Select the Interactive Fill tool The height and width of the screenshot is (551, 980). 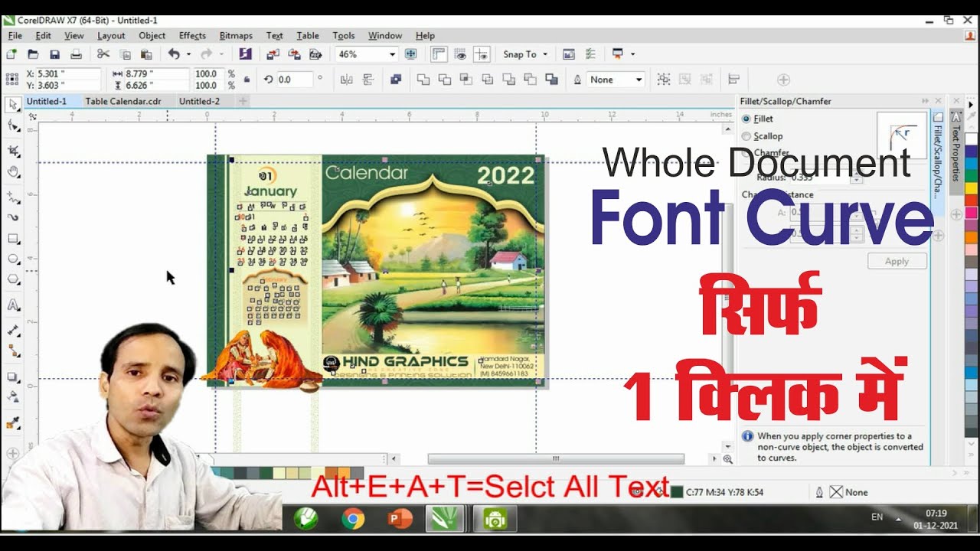pos(13,422)
